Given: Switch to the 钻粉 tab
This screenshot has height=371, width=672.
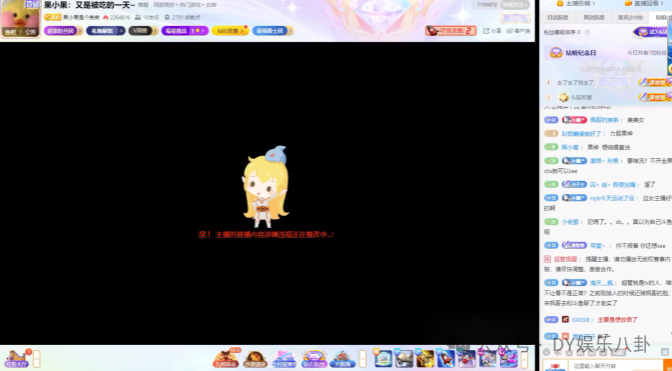Looking at the screenshot, I should 661,18.
